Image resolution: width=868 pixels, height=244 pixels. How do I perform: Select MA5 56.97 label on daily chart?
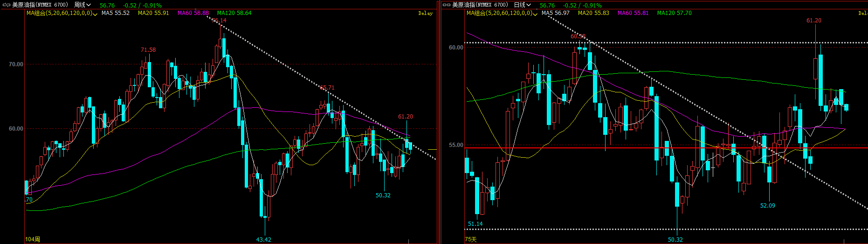(555, 13)
